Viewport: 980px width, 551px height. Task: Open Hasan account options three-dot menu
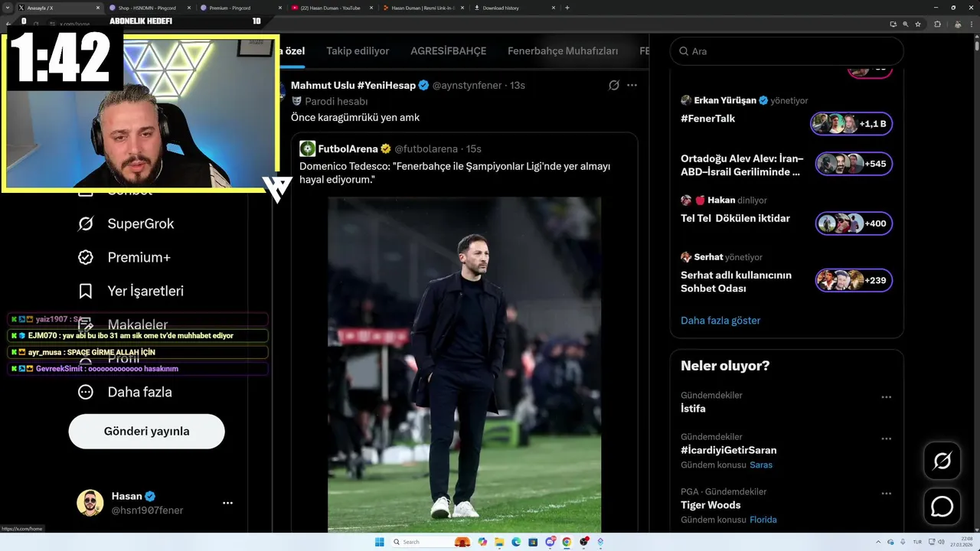(227, 503)
